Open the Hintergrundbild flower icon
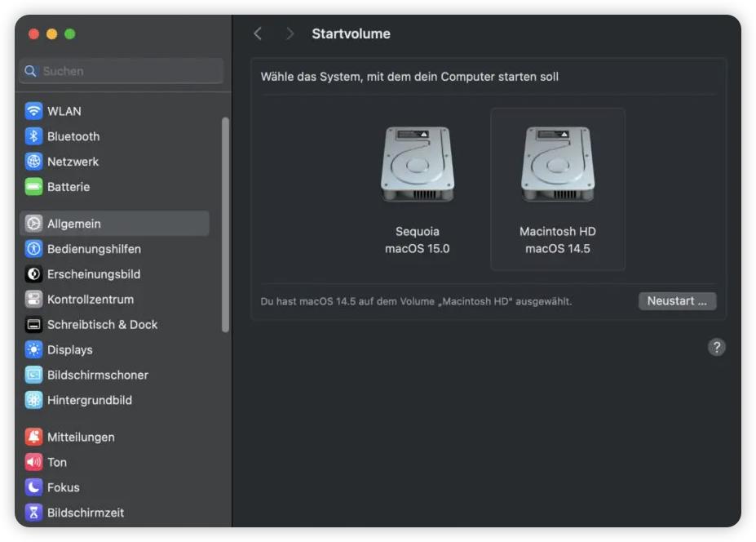Viewport: 756px width, 542px height. [x=33, y=400]
